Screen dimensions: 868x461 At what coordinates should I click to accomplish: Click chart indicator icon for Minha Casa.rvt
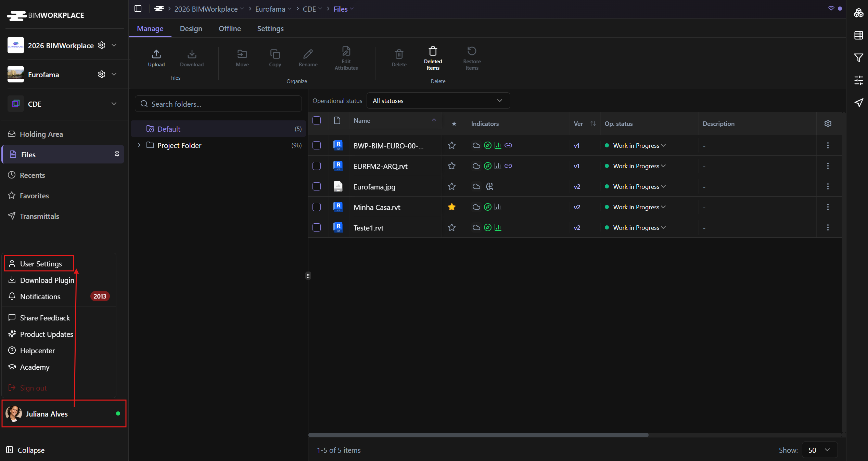click(498, 207)
